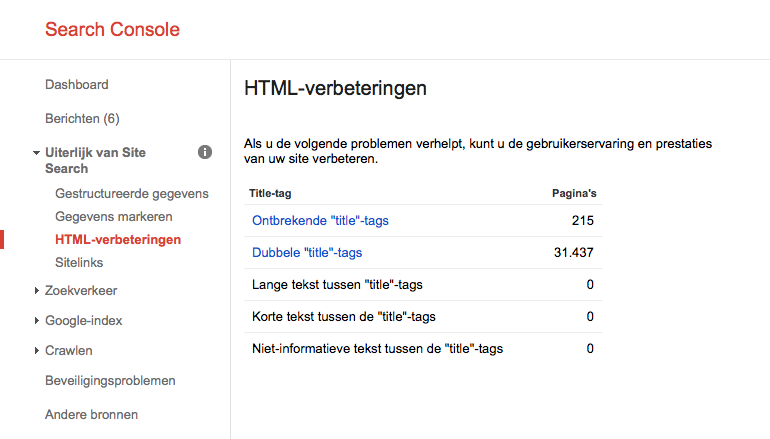Open Berichten (6) messages

(x=82, y=119)
